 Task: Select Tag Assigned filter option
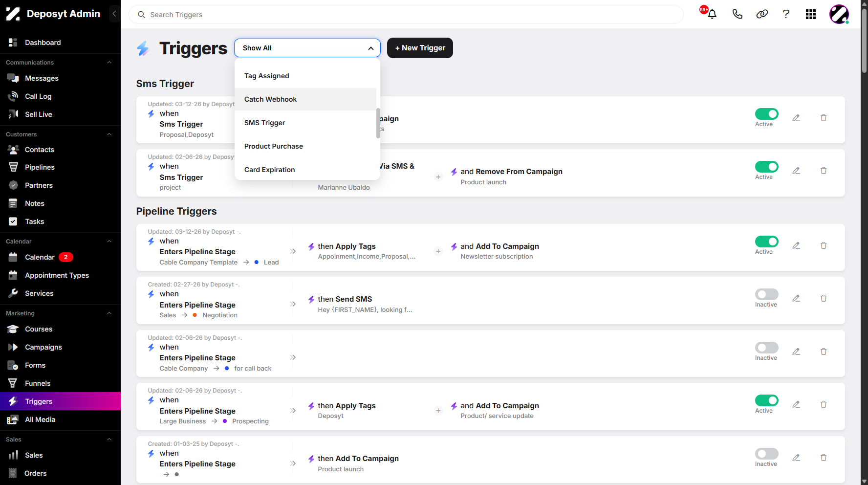click(305, 76)
